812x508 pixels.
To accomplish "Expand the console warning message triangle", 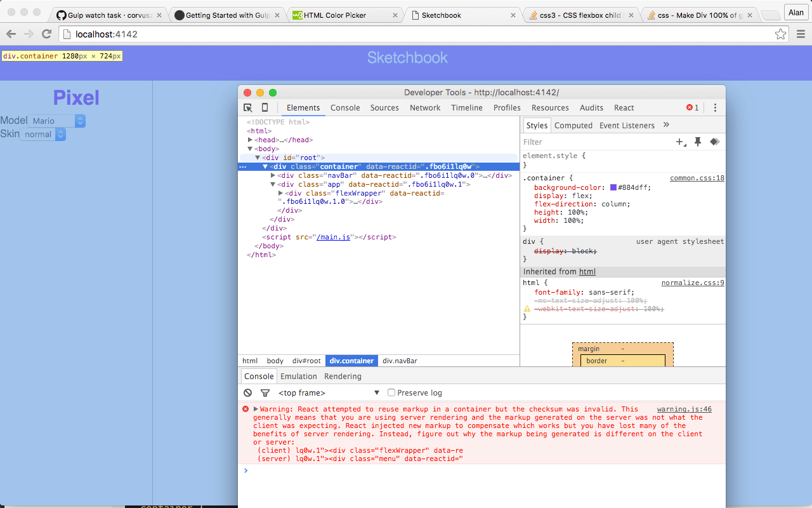I will click(x=256, y=410).
